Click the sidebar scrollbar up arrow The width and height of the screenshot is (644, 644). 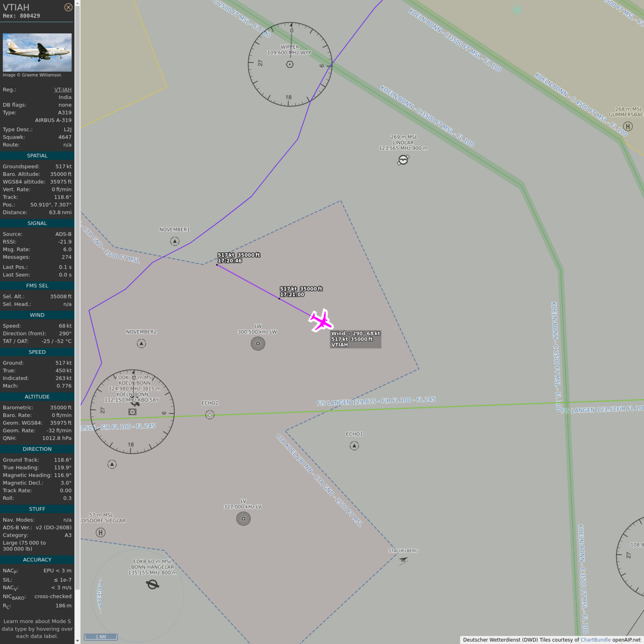(77, 3)
